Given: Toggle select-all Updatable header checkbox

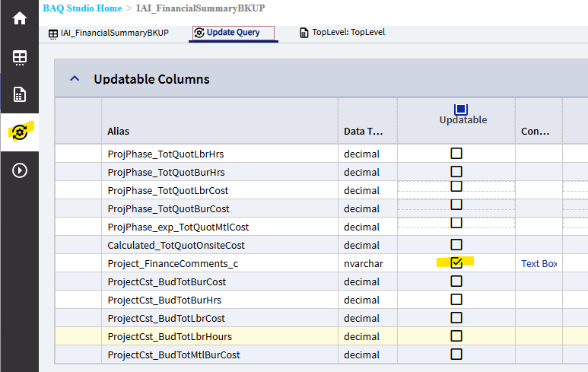Looking at the screenshot, I should coord(459,110).
